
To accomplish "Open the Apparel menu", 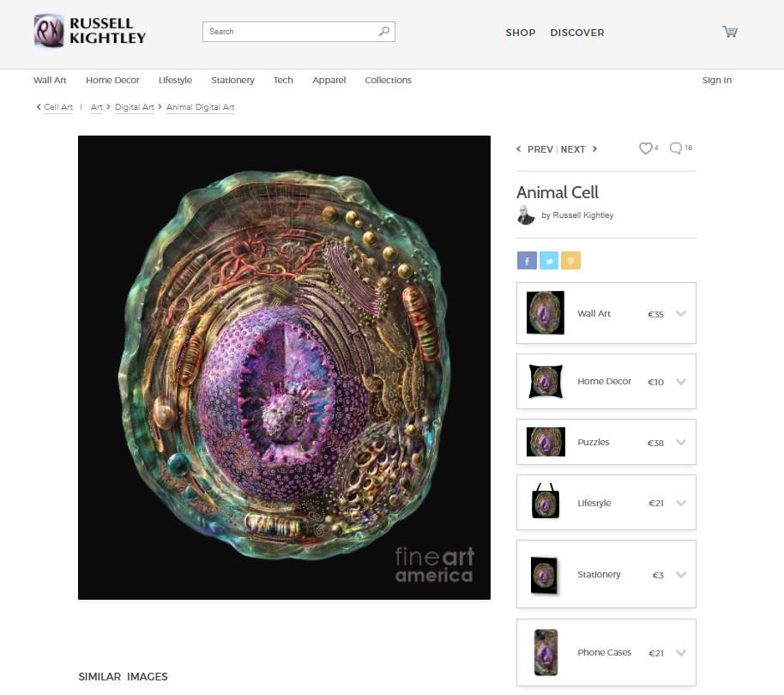I will tap(329, 80).
